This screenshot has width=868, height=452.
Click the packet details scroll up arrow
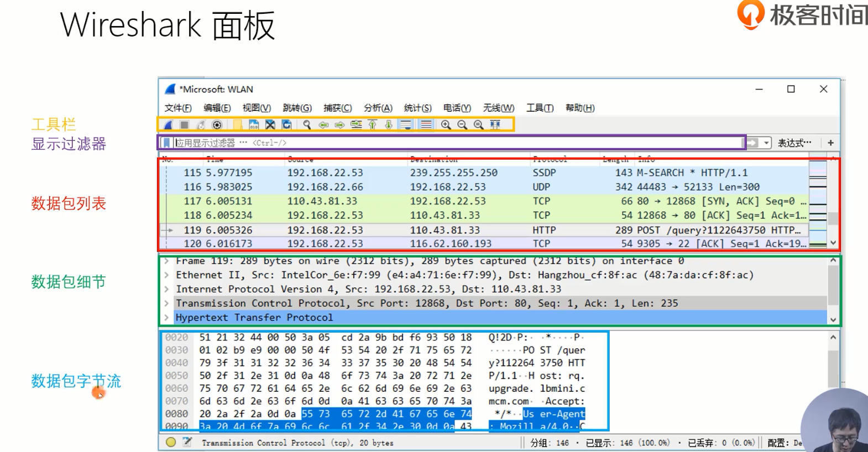[833, 261]
